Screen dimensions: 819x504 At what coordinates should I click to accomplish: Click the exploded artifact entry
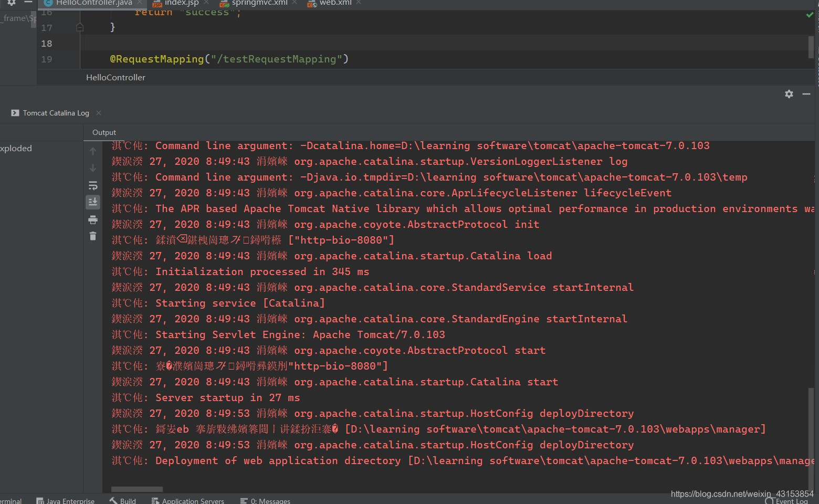coord(16,149)
